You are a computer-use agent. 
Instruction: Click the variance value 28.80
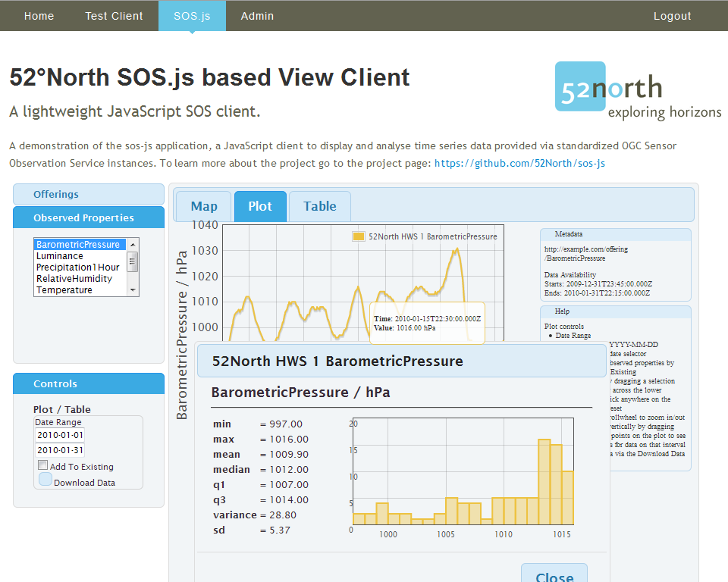point(283,515)
